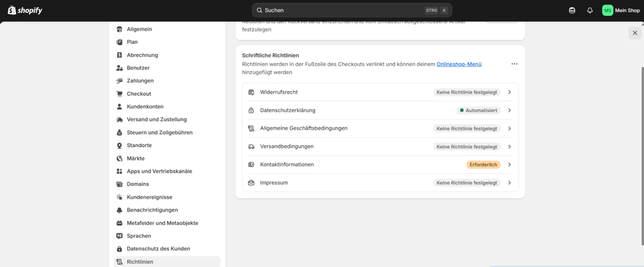Open the three-dot menu for Schriftliche Richtlinien
644x267 pixels.
coord(514,64)
